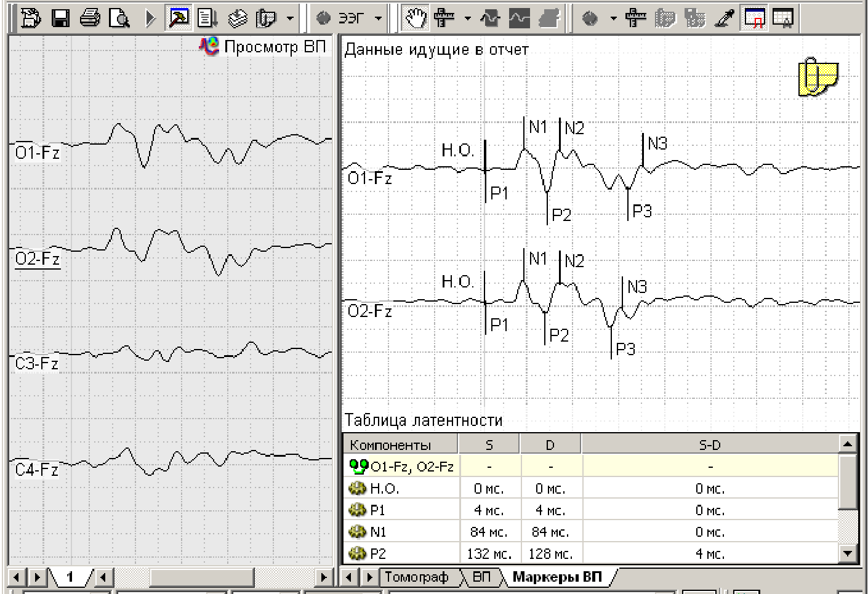
Task: Open the ЭЭГ dropdown arrow
Action: click(378, 18)
